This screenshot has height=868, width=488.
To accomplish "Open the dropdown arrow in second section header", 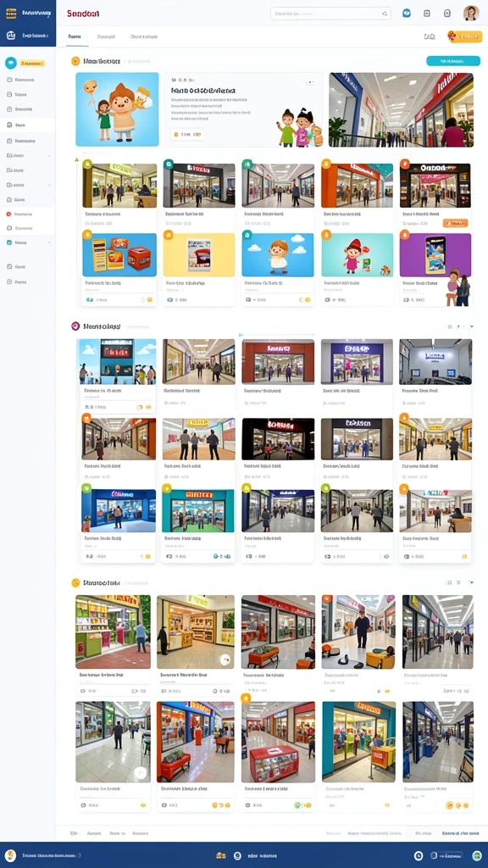I will tap(471, 326).
